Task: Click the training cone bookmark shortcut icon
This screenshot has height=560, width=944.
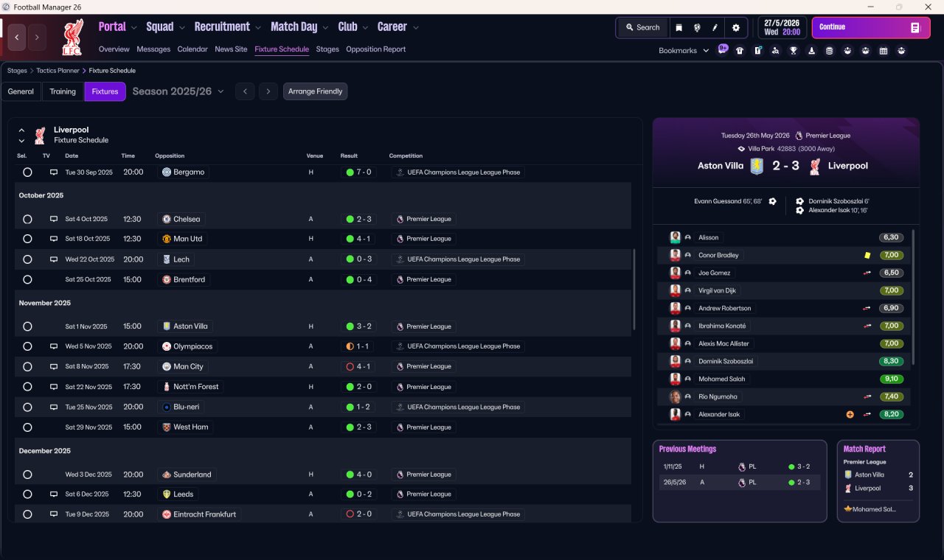Action: [x=811, y=51]
